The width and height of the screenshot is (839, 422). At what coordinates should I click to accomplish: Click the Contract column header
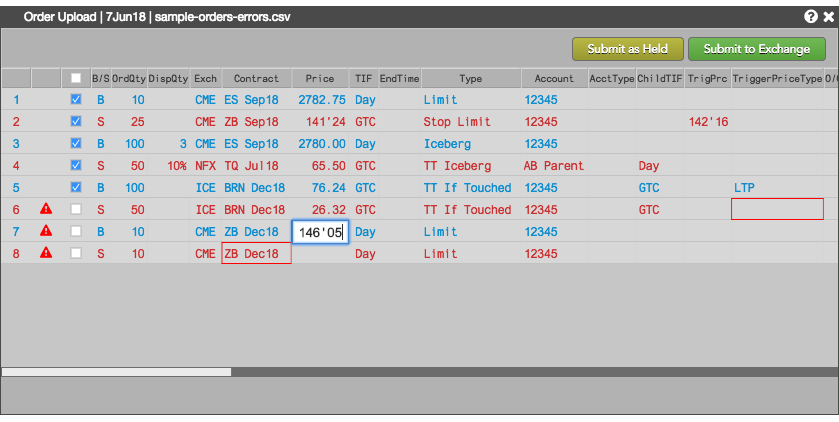click(256, 79)
